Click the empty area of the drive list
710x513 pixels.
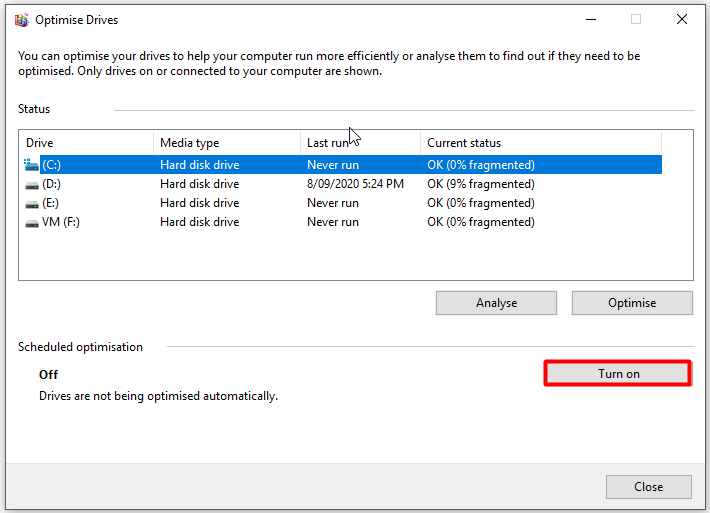(356, 255)
